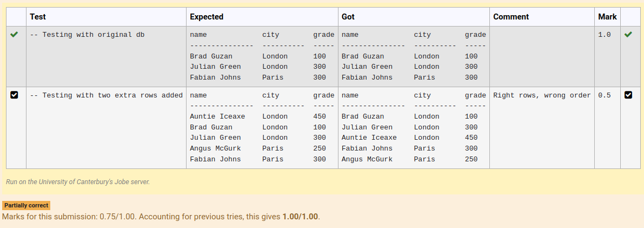Select the Comment column header

pyautogui.click(x=511, y=17)
